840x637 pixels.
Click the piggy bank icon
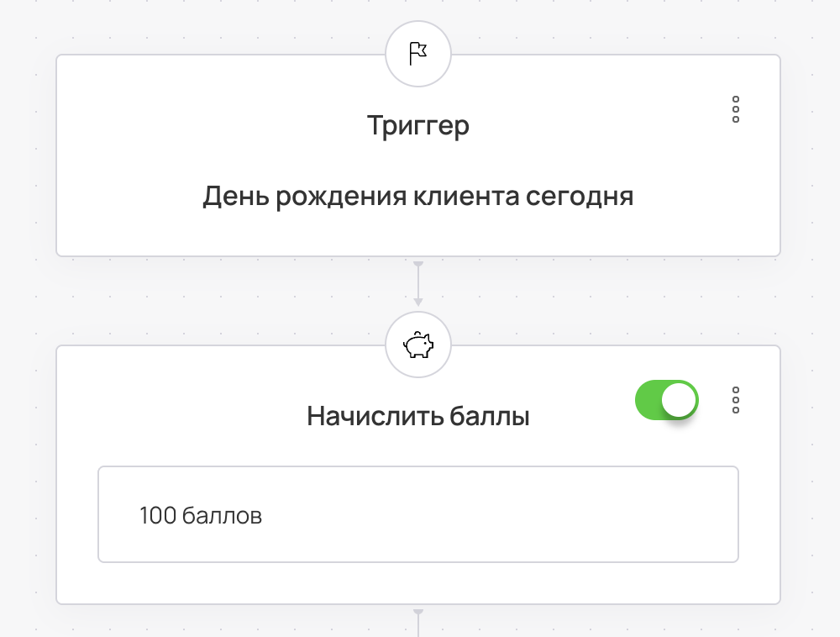418,345
